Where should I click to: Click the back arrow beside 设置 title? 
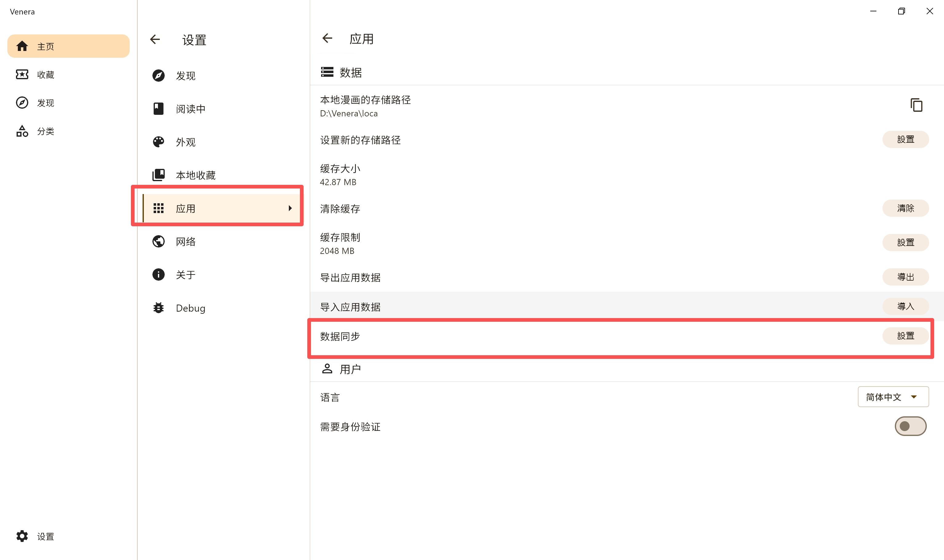pyautogui.click(x=155, y=39)
